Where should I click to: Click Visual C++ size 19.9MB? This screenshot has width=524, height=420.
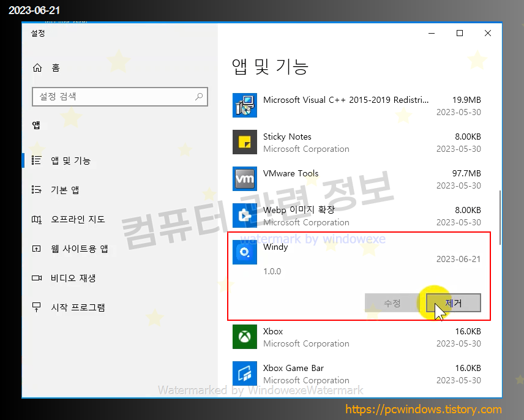tap(466, 100)
